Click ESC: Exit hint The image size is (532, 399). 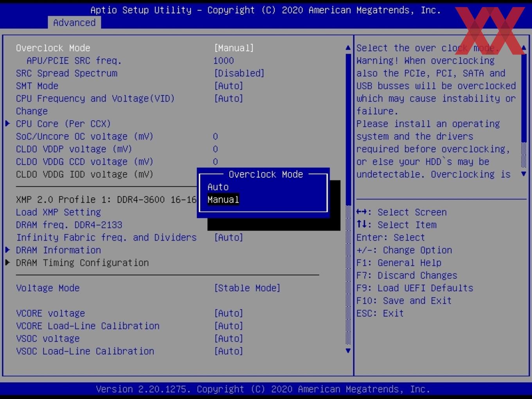coord(380,313)
